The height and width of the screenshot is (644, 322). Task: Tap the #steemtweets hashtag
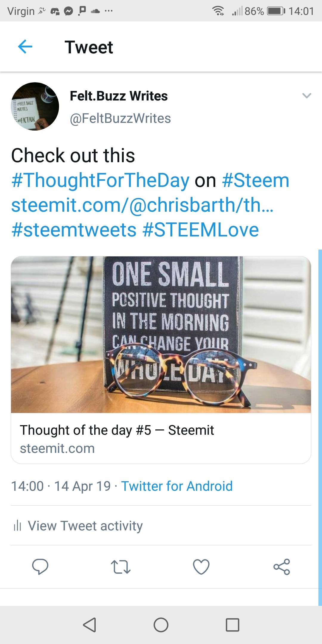coord(74,230)
